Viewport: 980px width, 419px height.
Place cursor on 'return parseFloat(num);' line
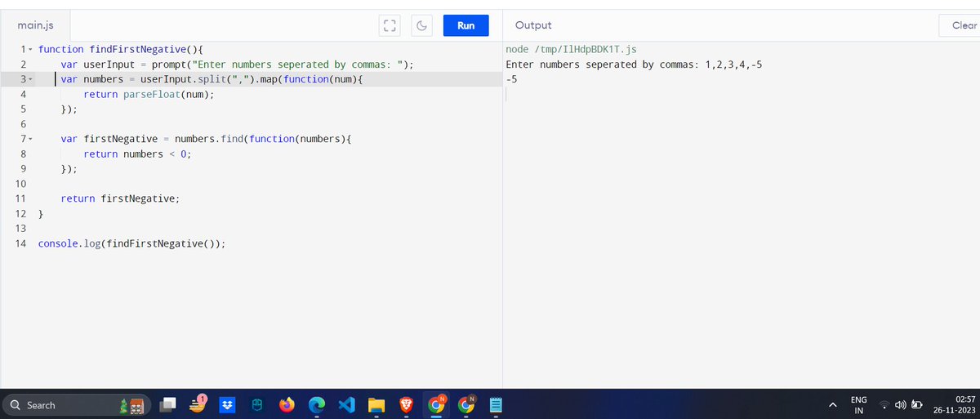(149, 94)
